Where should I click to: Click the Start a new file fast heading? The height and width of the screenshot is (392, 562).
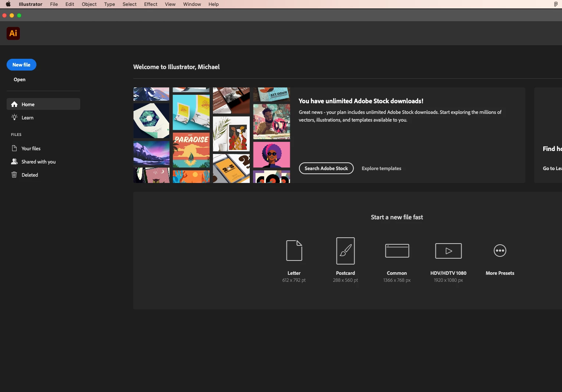pos(397,217)
